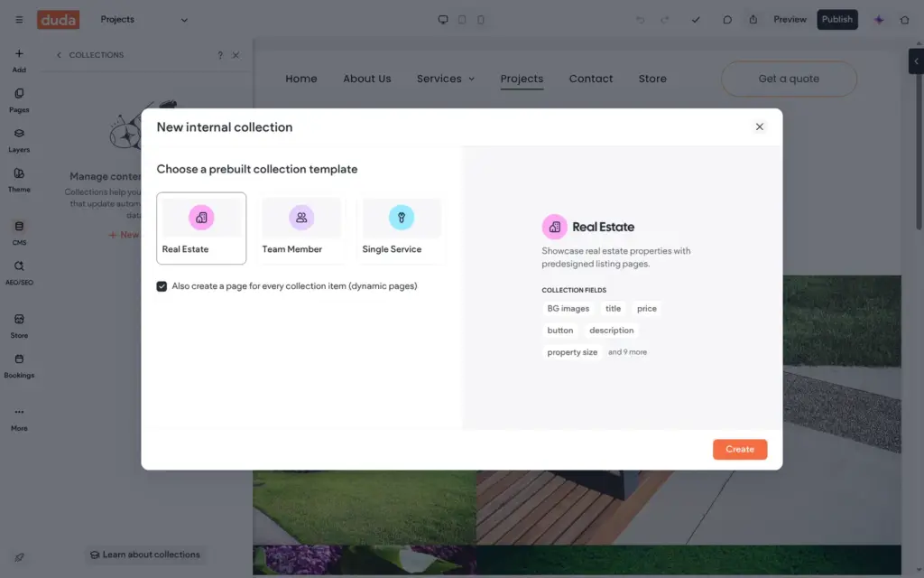Open Learn about collections link
This screenshot has width=924, height=578.
tap(145, 555)
